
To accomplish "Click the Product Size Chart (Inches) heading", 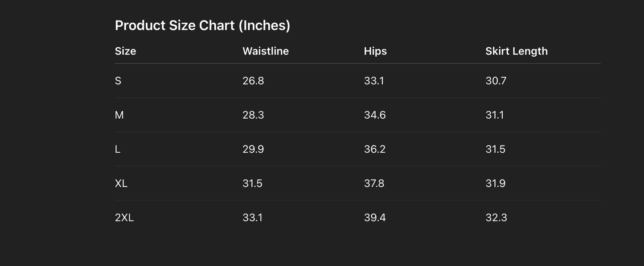I will pos(202,25).
